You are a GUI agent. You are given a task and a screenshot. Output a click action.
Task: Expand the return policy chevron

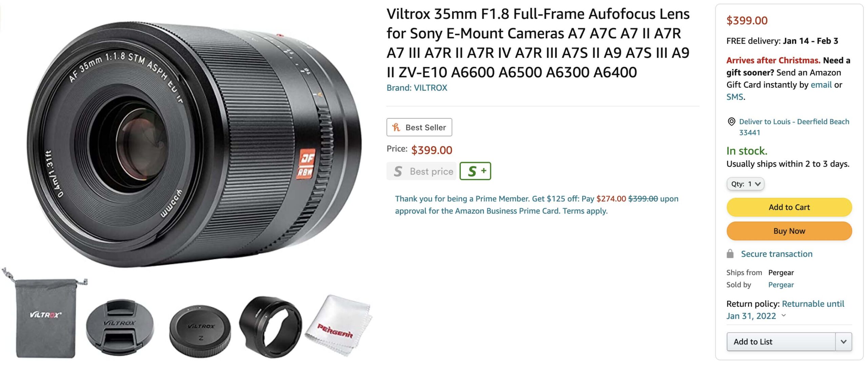pyautogui.click(x=784, y=315)
